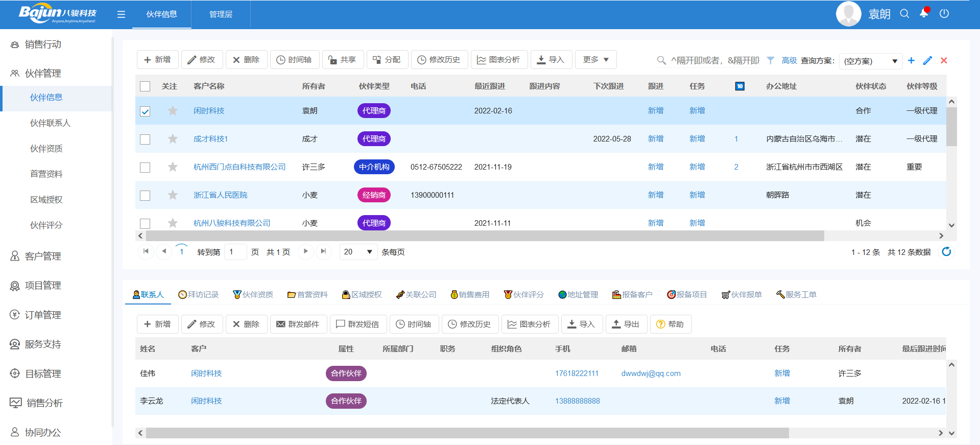980x445 pixels.
Task: Star the 成才科技1 row
Action: [x=173, y=139]
